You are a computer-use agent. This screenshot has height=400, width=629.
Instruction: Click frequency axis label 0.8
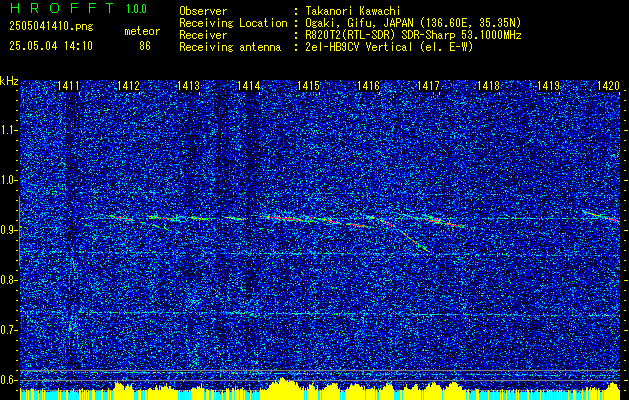tap(9, 280)
